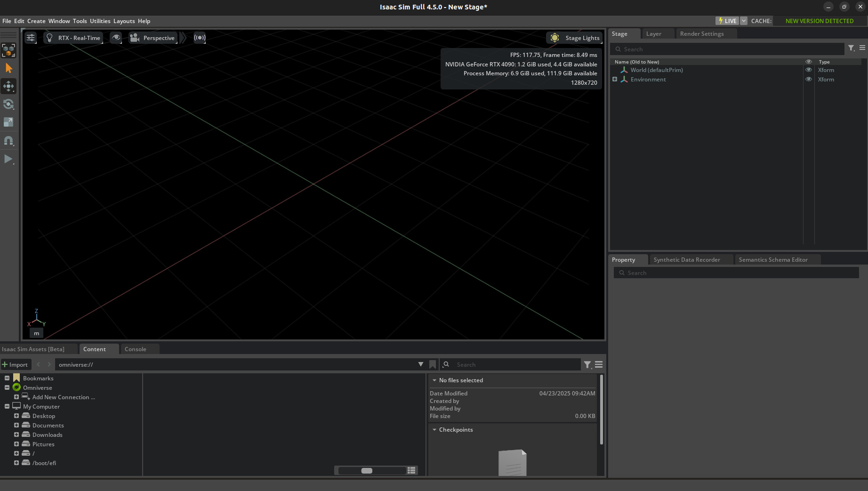Expand the Environment prim tree
The height and width of the screenshot is (491, 868).
tap(615, 79)
